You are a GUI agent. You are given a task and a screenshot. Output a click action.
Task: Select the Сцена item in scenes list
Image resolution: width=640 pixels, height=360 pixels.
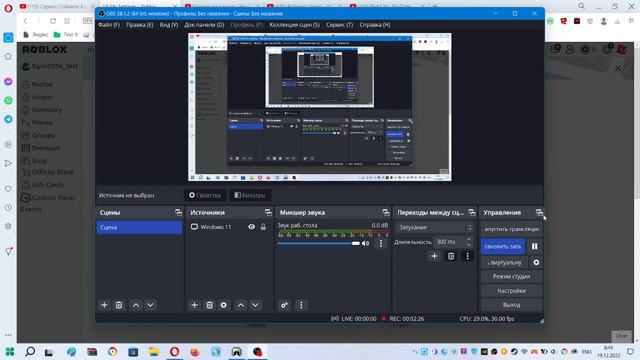click(139, 227)
